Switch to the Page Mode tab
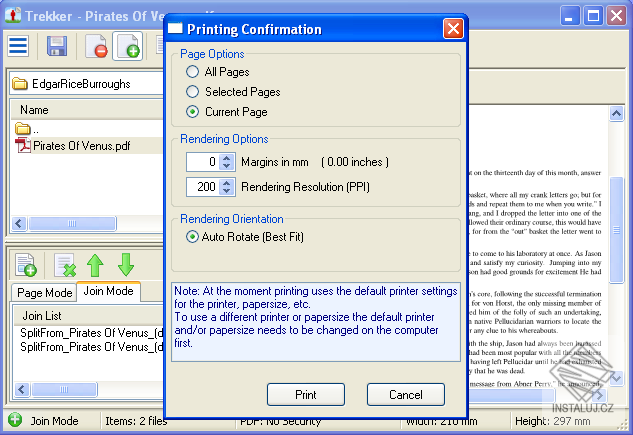The width and height of the screenshot is (633, 435). click(x=44, y=293)
